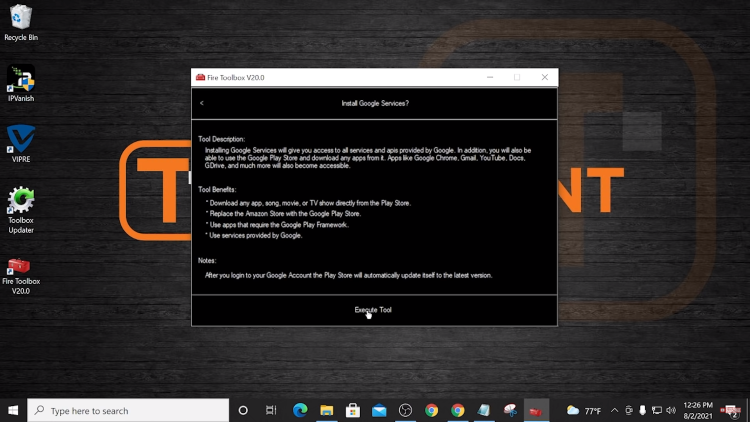Go back using the left arrow
Viewport: 750px width, 422px height.
[x=202, y=103]
